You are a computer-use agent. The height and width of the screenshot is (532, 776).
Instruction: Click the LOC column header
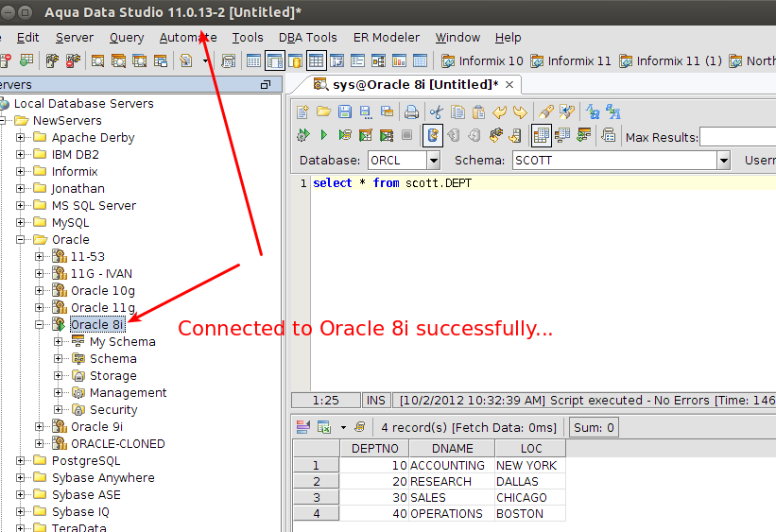tap(530, 448)
